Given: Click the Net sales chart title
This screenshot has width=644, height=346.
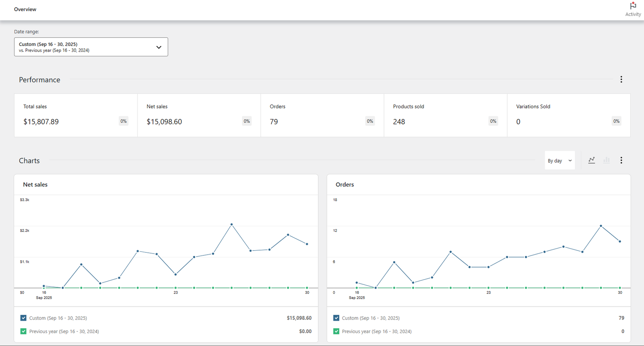Looking at the screenshot, I should coord(35,185).
